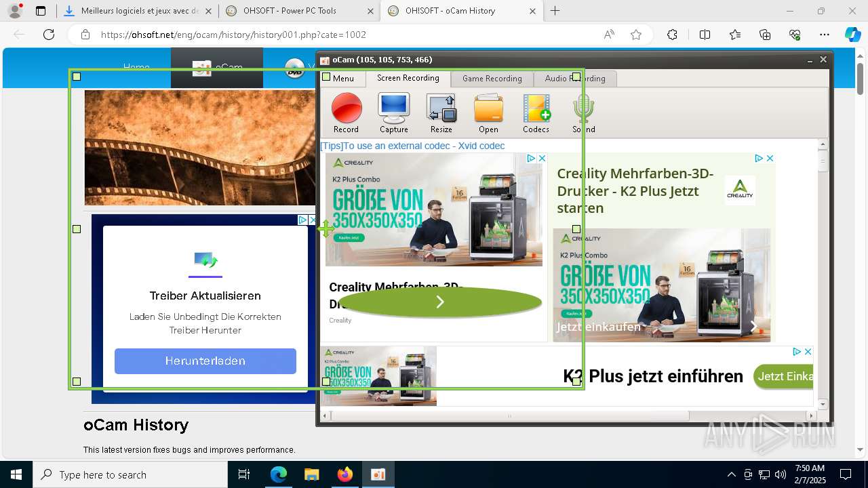Show hidden system tray icons chevron
868x488 pixels.
731,474
